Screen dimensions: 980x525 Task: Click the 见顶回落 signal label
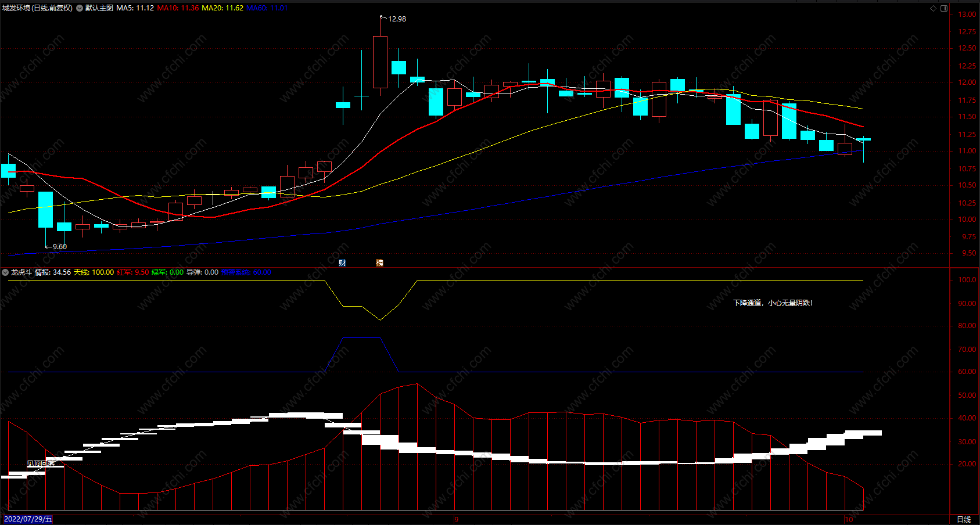(41, 463)
